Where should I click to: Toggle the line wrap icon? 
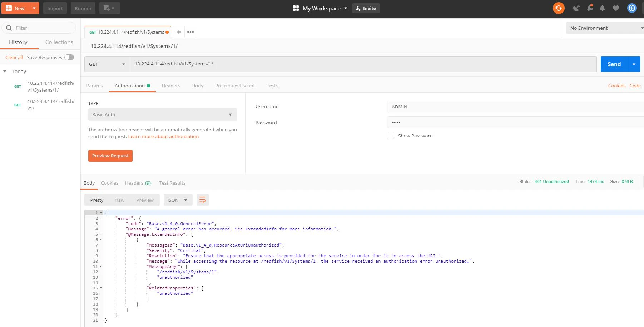coord(203,200)
